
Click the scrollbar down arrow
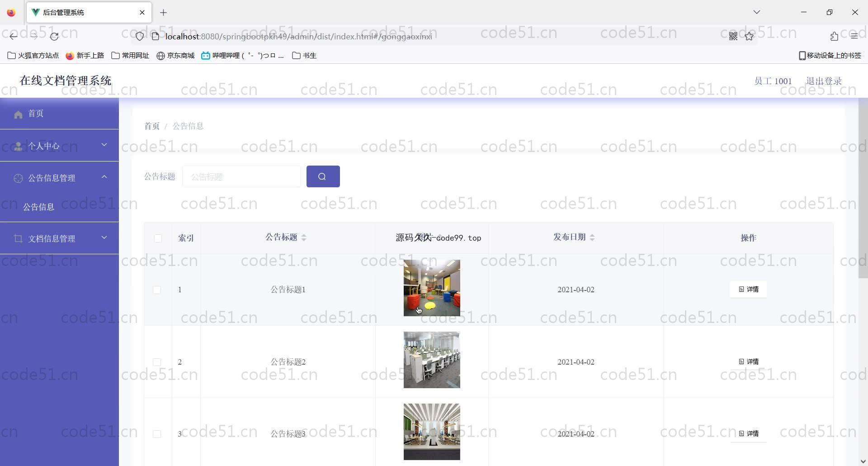pos(863,461)
